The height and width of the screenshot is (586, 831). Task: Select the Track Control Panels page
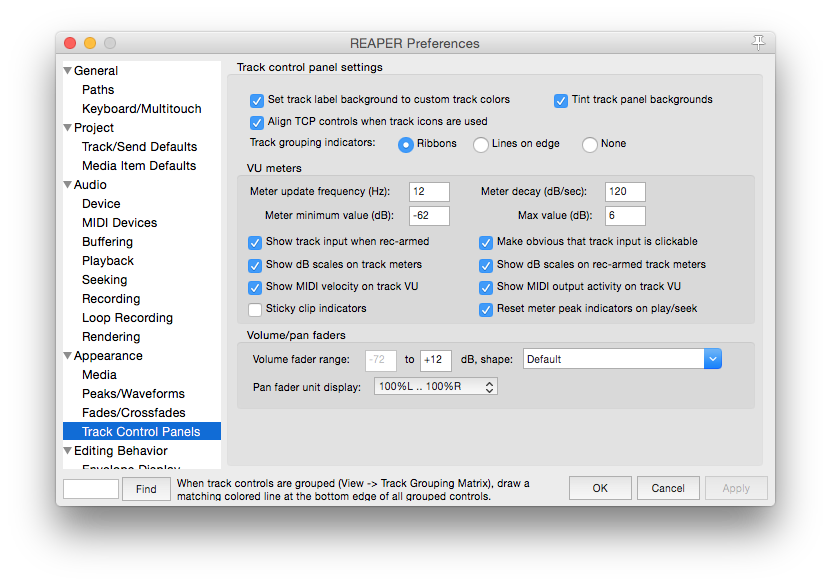(142, 431)
